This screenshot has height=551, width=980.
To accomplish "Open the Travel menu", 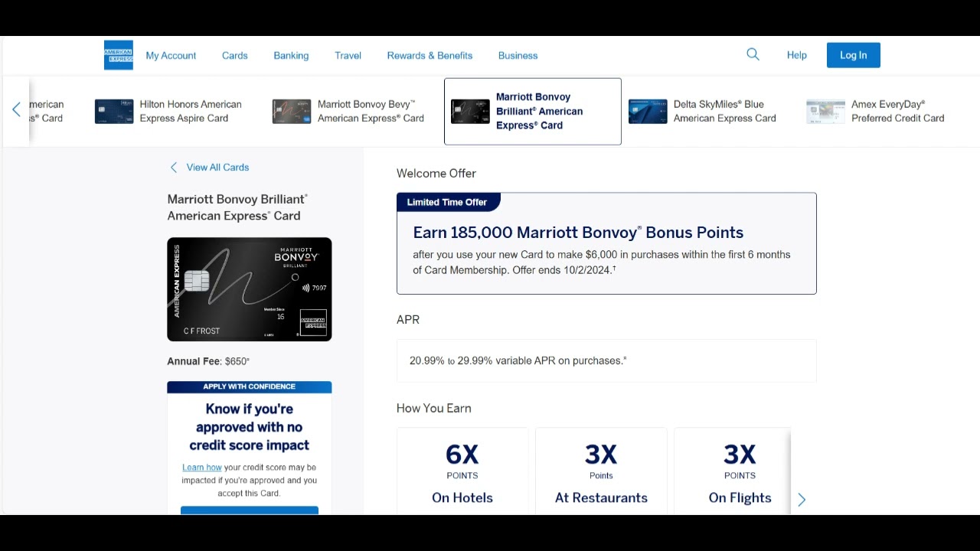I will pyautogui.click(x=348, y=55).
